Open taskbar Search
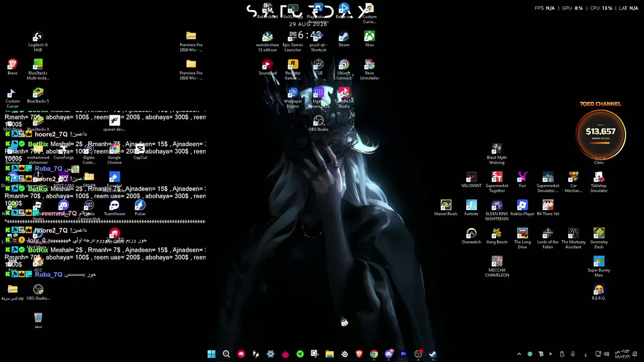 coord(226,354)
